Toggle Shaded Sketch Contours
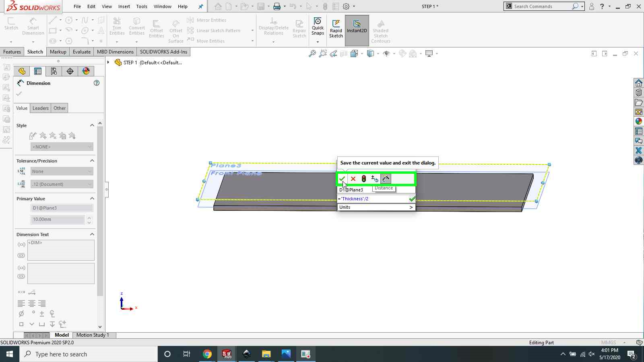Viewport: 644px width, 362px height. pyautogui.click(x=380, y=31)
